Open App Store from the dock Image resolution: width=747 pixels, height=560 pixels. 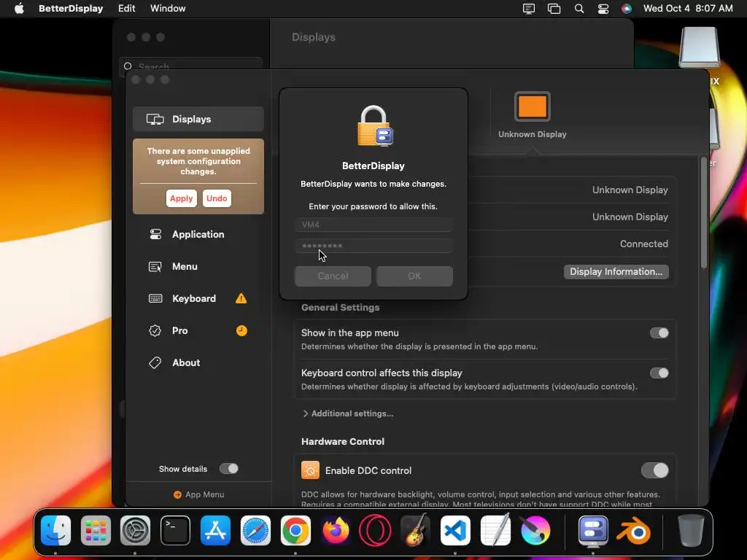(x=215, y=530)
